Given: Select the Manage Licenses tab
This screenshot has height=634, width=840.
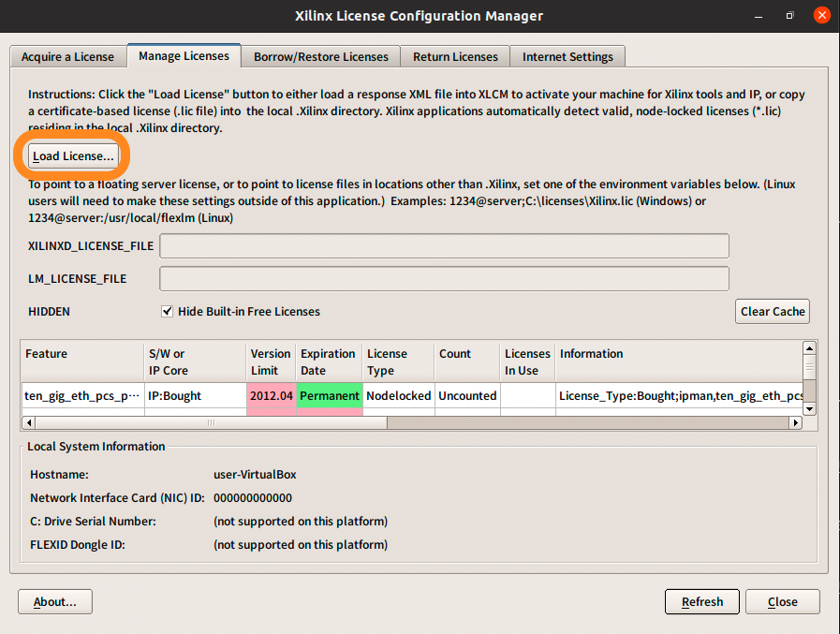Looking at the screenshot, I should (x=184, y=56).
